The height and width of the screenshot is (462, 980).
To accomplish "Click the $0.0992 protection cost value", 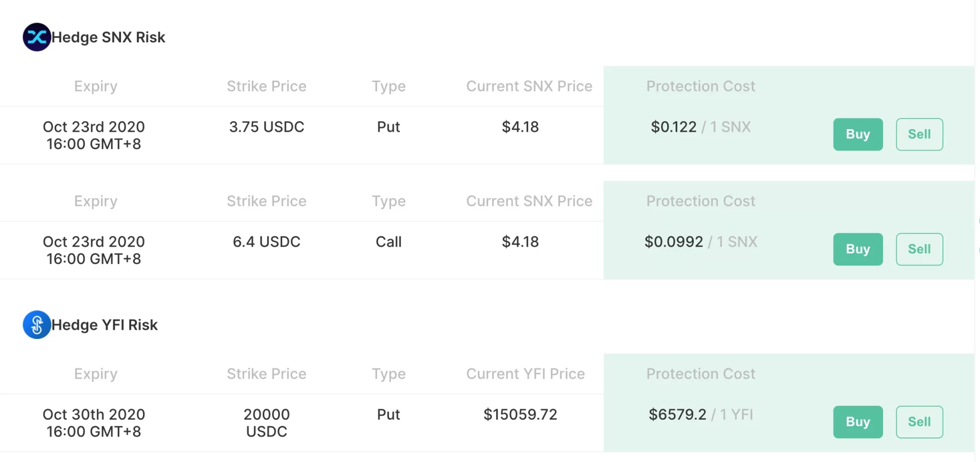I will click(673, 241).
